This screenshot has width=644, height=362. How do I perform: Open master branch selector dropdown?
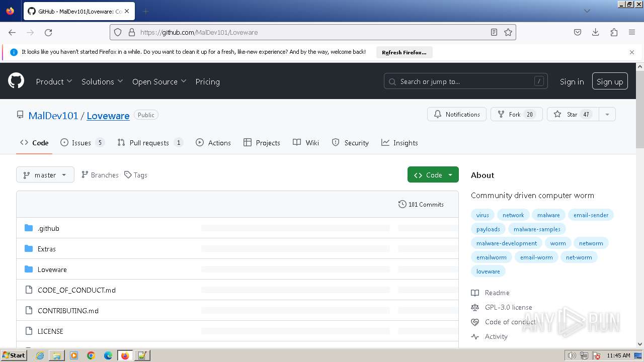point(45,175)
